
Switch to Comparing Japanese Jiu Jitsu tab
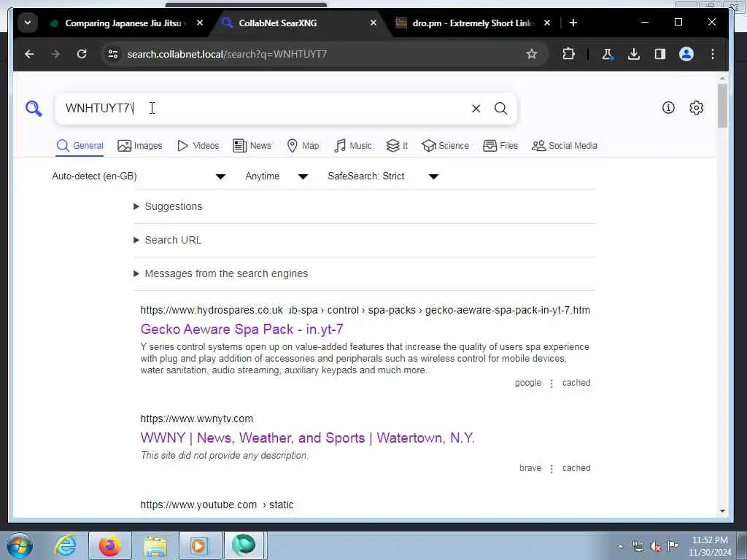[x=125, y=23]
